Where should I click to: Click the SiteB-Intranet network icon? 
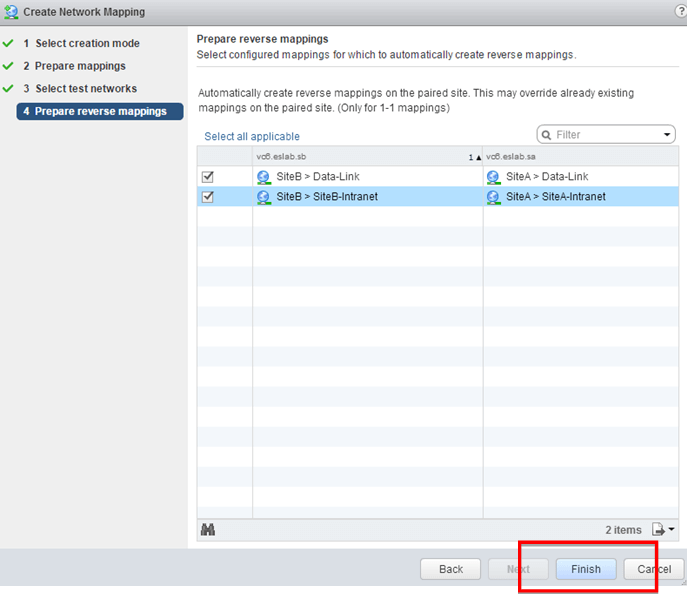click(x=264, y=197)
